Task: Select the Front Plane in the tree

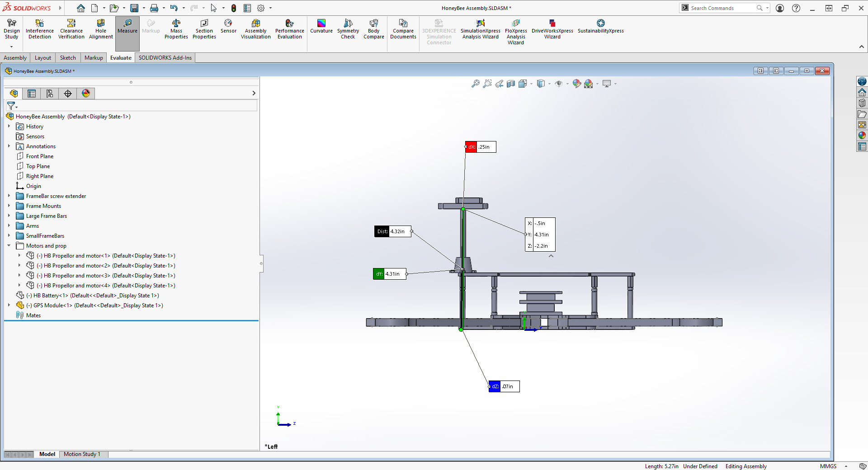Action: (40, 156)
